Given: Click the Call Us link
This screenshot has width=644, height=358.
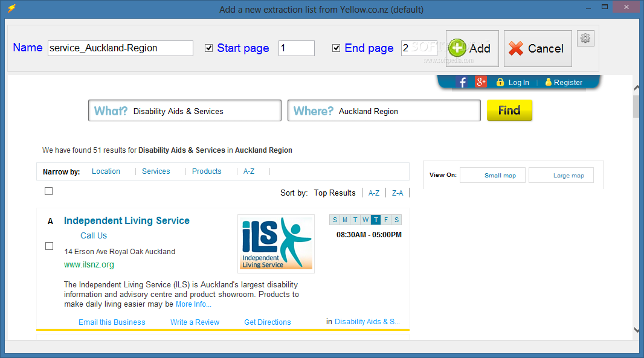Looking at the screenshot, I should point(94,235).
